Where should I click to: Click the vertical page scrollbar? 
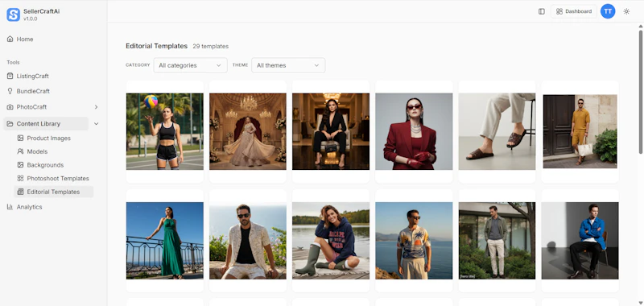[640, 92]
